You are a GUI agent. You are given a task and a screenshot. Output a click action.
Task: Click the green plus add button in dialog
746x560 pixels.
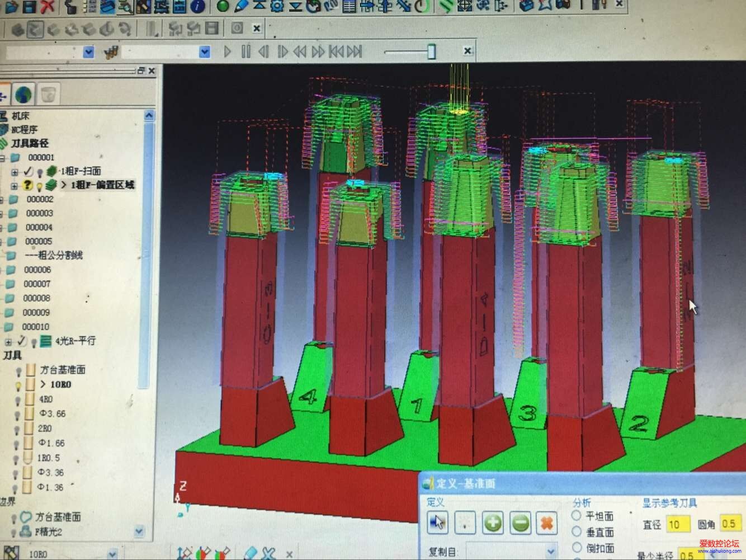point(493,523)
